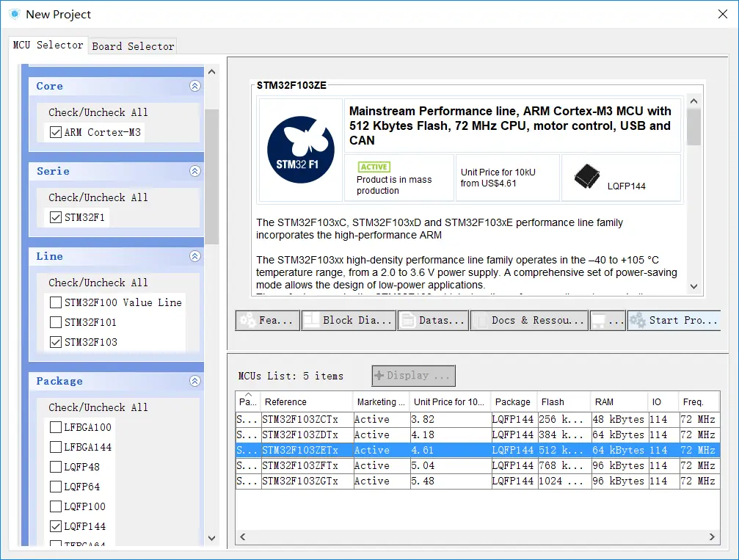The width and height of the screenshot is (739, 560).
Task: Click Check/Uncheck All under Package
Action: [x=98, y=407]
